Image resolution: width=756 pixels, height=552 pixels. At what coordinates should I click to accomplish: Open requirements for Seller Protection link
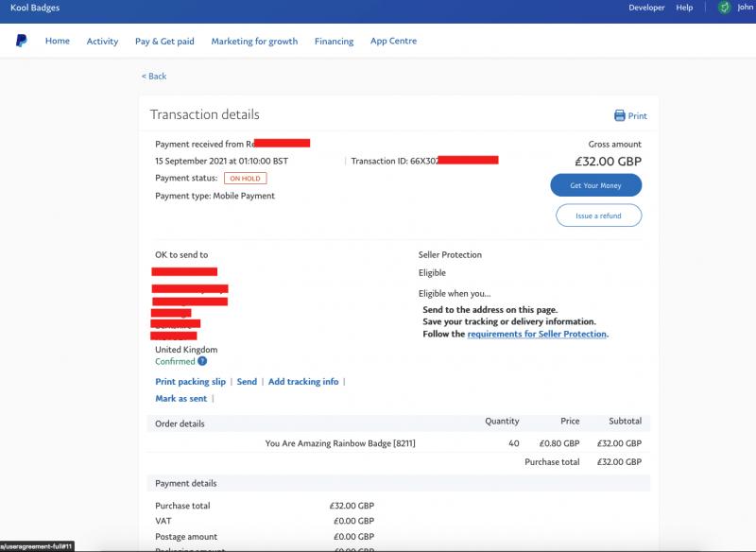537,334
